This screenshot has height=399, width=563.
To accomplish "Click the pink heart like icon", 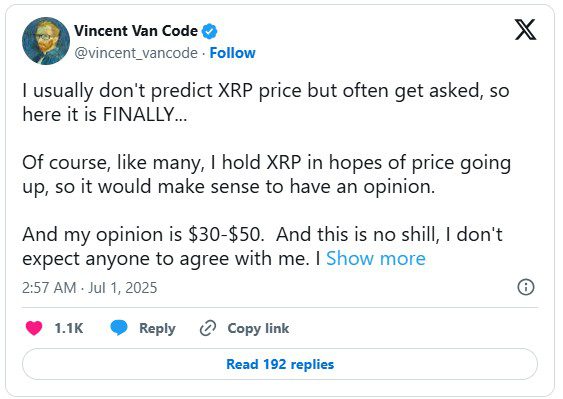I will [x=34, y=328].
